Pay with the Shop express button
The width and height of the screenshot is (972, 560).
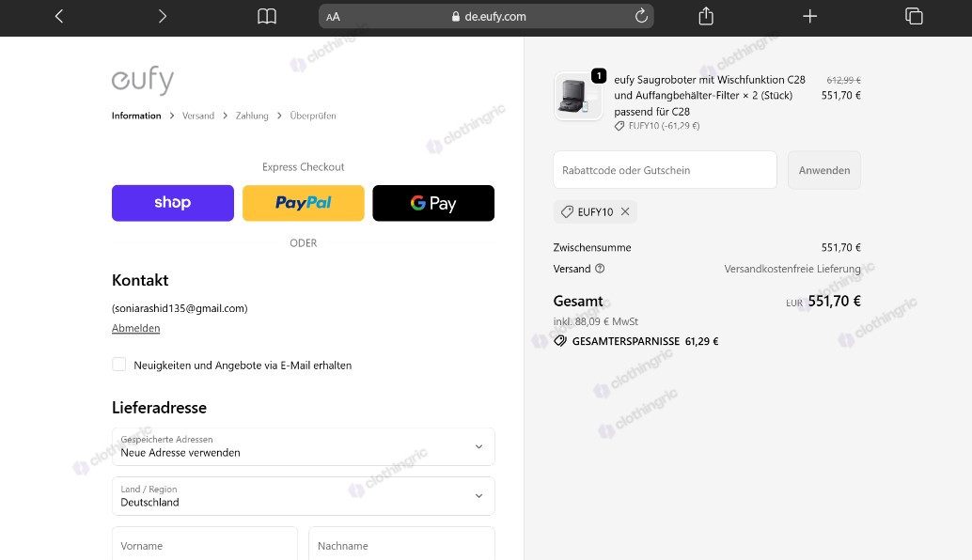[x=173, y=203]
